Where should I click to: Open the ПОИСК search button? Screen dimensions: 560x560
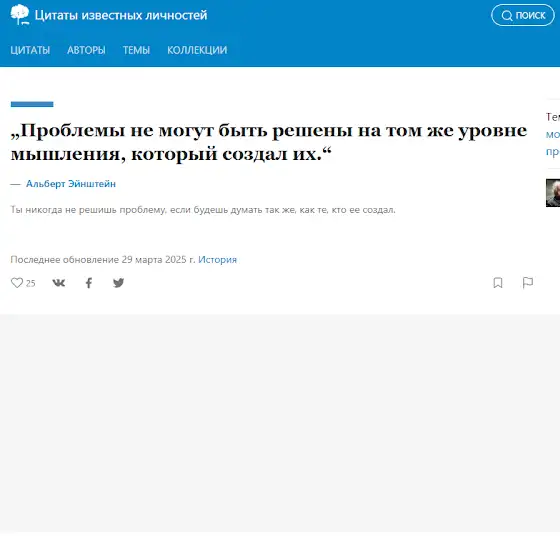coord(523,15)
